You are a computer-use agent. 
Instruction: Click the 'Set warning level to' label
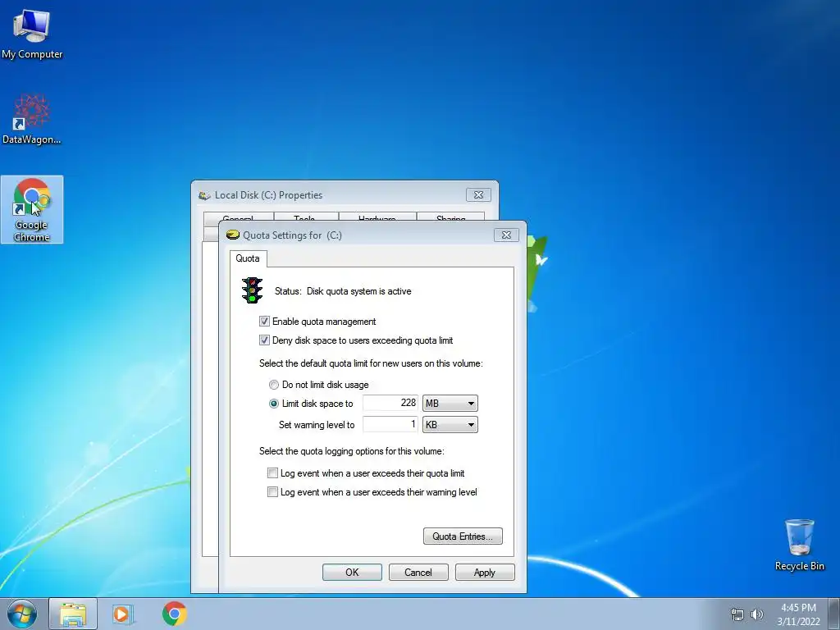coord(317,425)
